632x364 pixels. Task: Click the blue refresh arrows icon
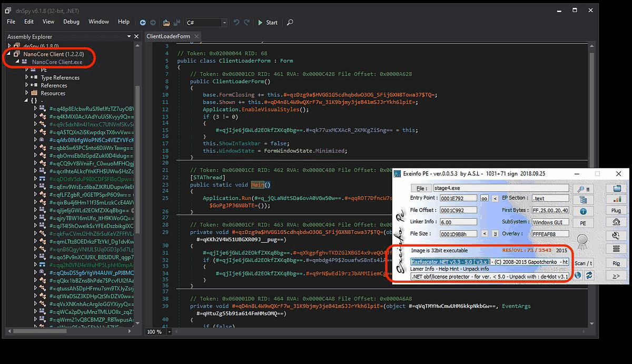pyautogui.click(x=589, y=275)
